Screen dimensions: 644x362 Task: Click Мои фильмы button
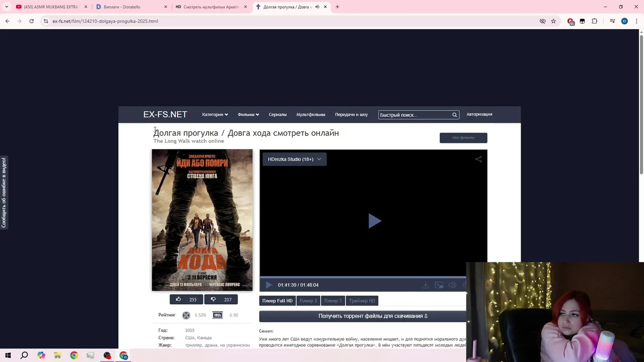coord(463,138)
